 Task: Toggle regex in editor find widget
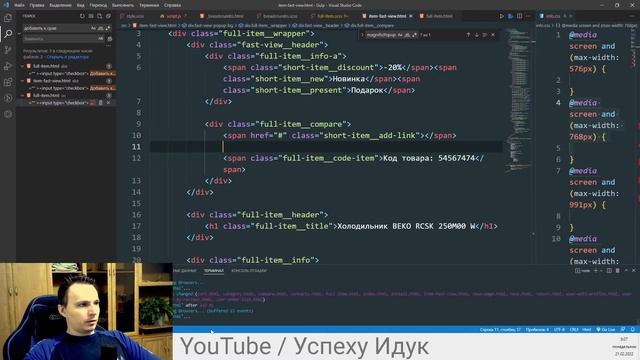pos(414,35)
